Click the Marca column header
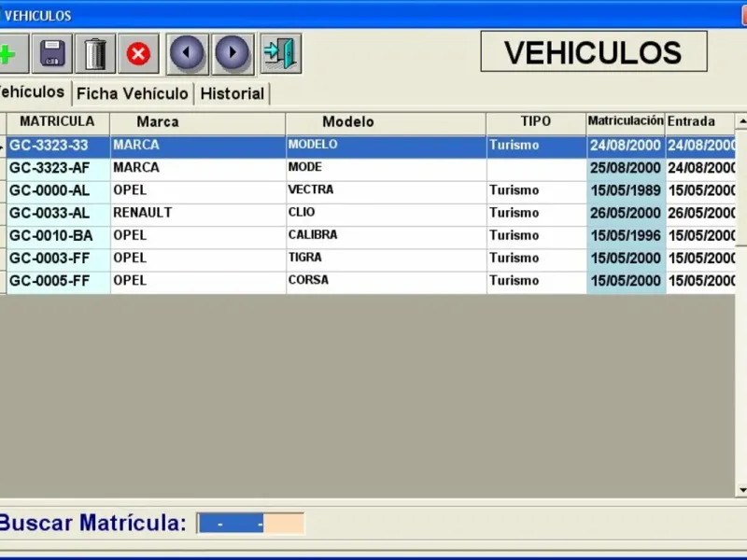Viewport: 747px width, 560px height. [x=198, y=122]
